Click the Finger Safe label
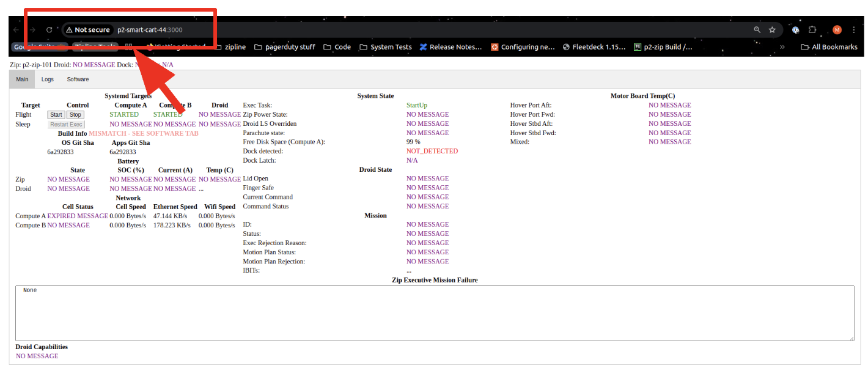868x368 pixels. point(259,188)
